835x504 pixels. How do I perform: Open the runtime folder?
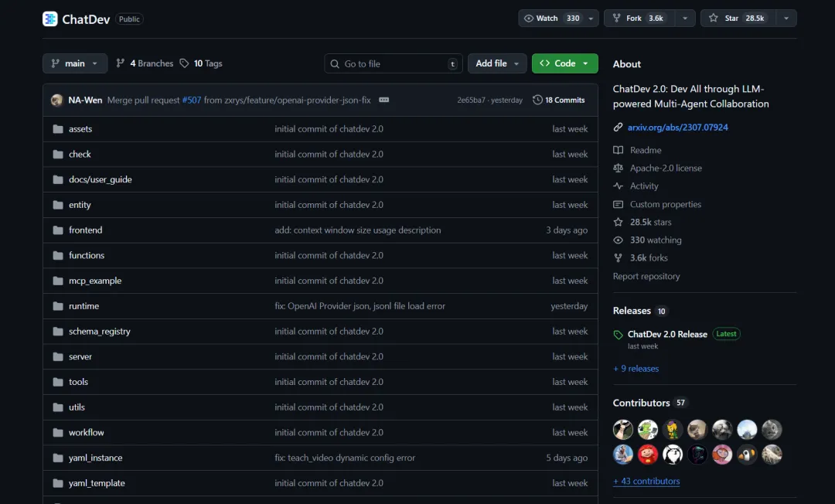tap(83, 306)
